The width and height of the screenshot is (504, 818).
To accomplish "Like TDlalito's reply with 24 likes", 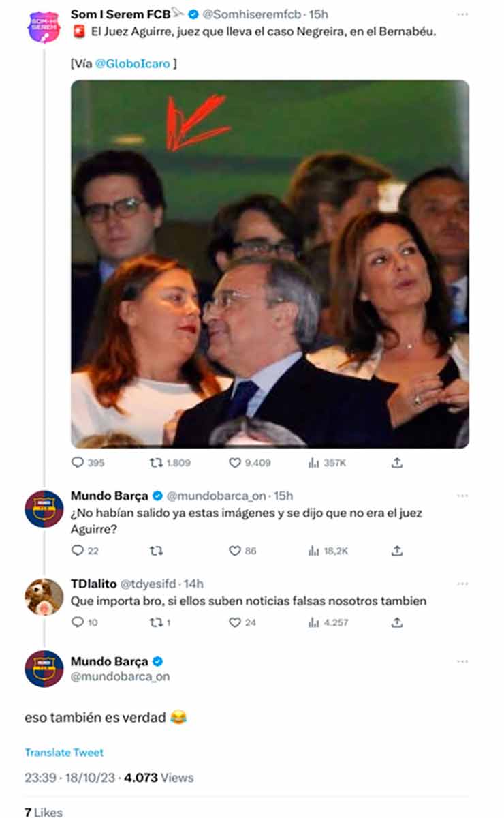I will 235,622.
